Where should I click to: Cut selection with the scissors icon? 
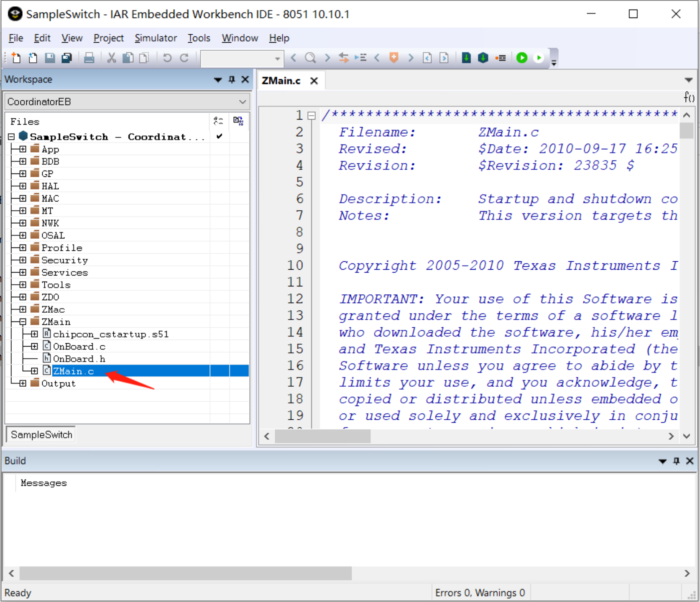click(111, 58)
